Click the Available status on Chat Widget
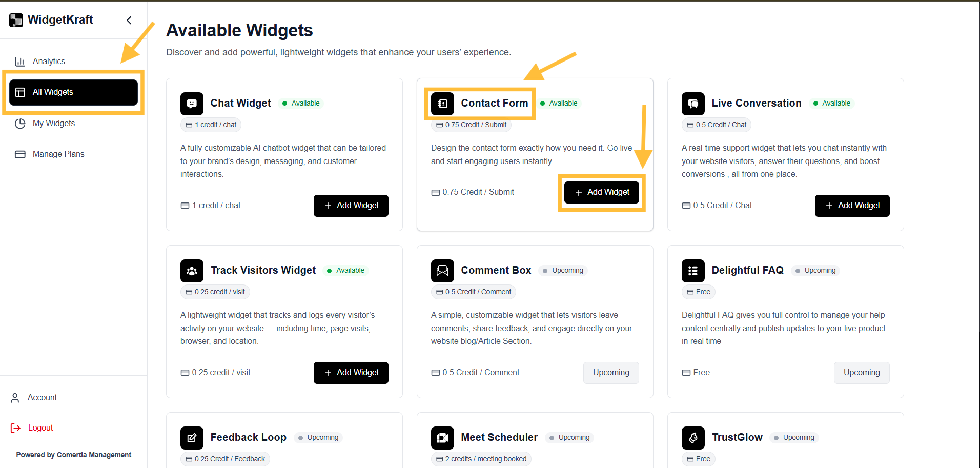This screenshot has height=468, width=980. 301,103
